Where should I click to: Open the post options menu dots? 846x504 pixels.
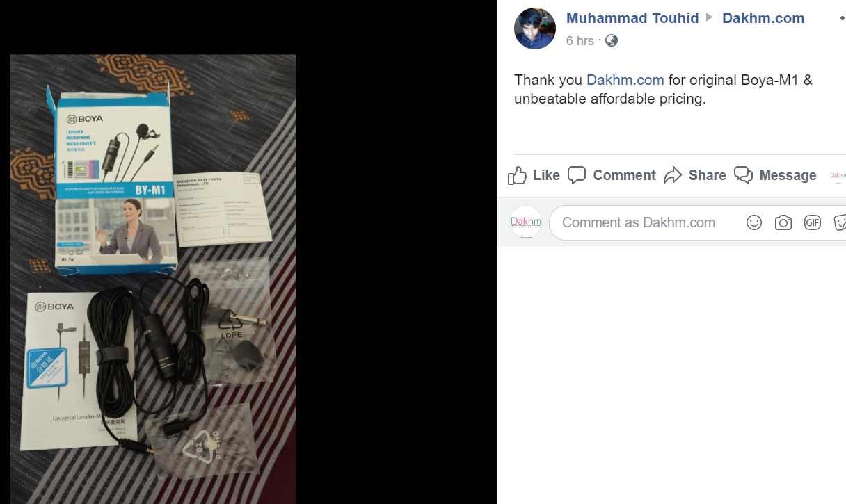[842, 18]
